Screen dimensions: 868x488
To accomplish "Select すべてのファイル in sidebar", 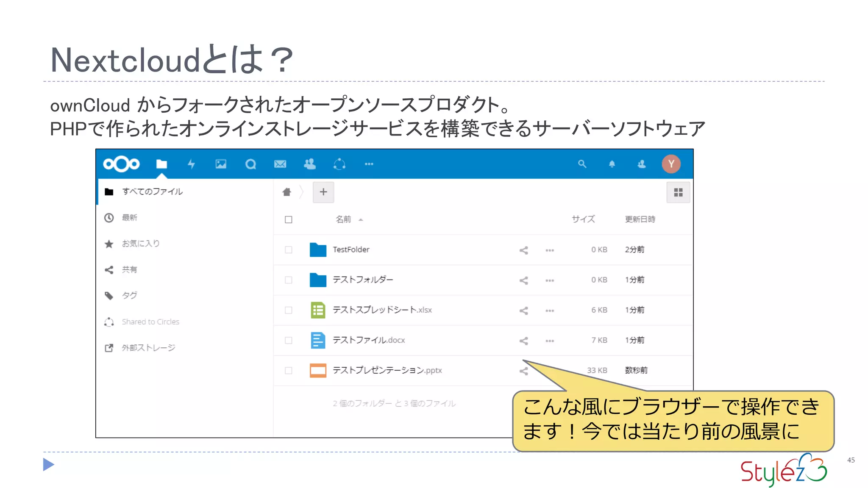I will pyautogui.click(x=186, y=191).
